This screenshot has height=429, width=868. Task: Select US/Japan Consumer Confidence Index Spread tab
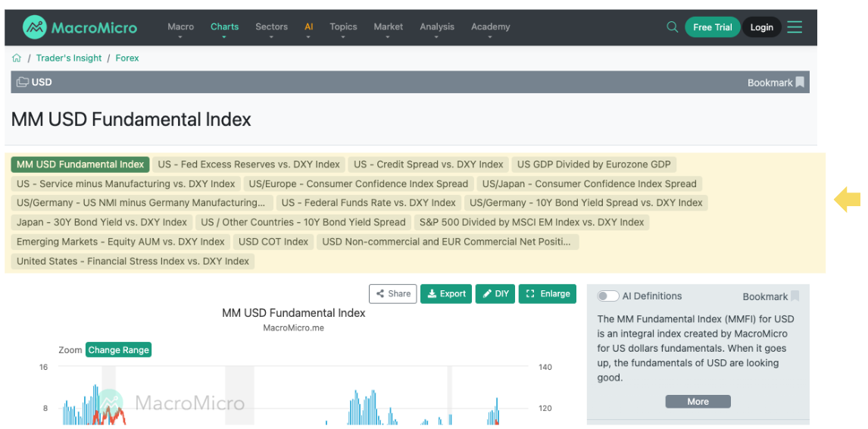pos(589,184)
